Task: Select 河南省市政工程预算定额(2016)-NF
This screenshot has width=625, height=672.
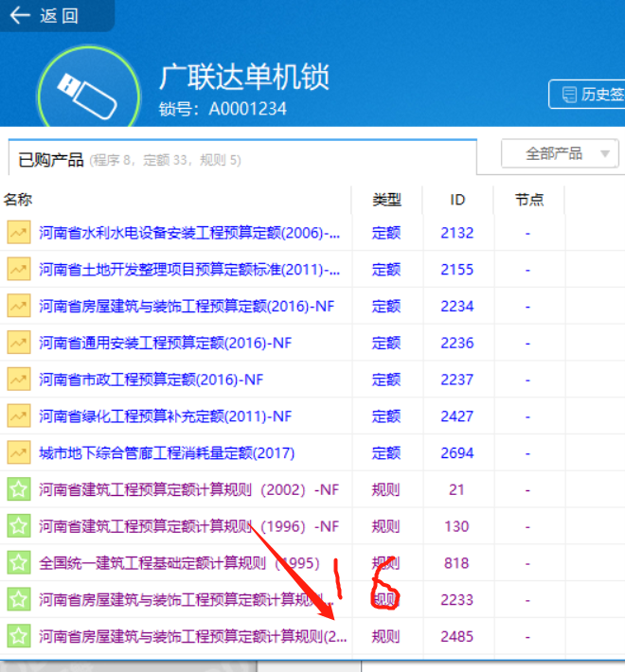Action: (152, 380)
